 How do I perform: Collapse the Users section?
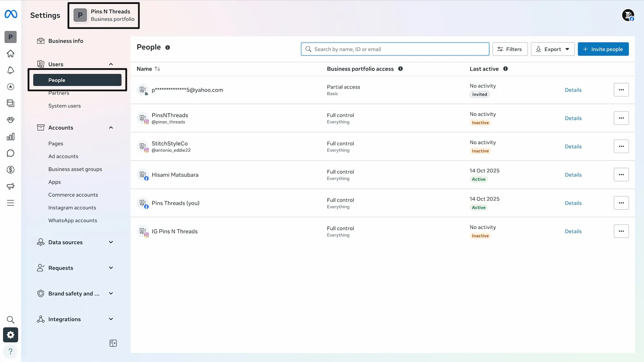pyautogui.click(x=111, y=64)
